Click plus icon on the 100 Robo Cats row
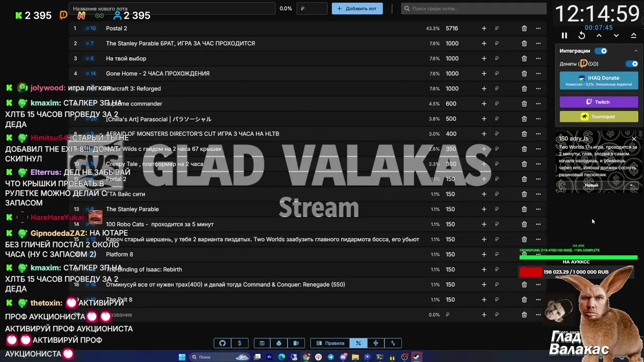Image resolution: width=644 pixels, height=362 pixels. point(484,225)
